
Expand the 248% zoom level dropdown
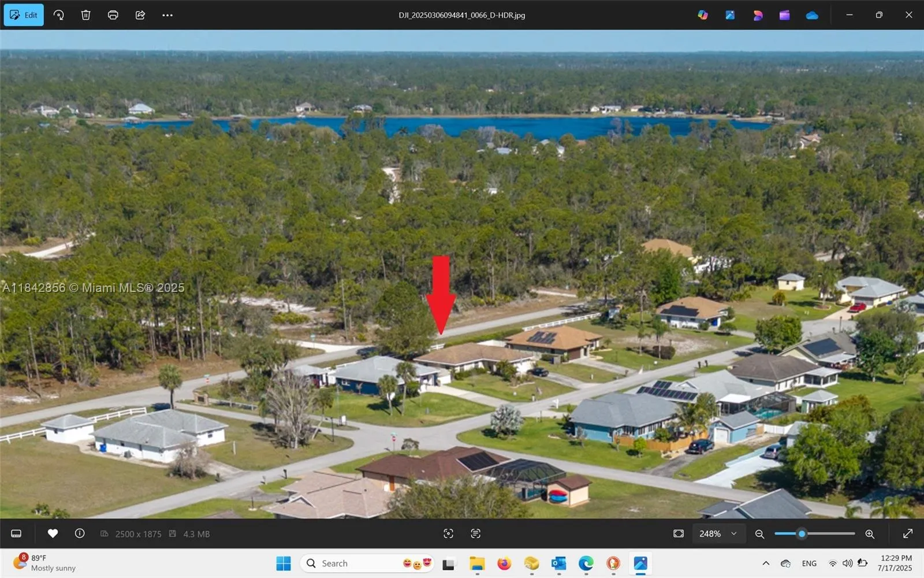pos(718,533)
